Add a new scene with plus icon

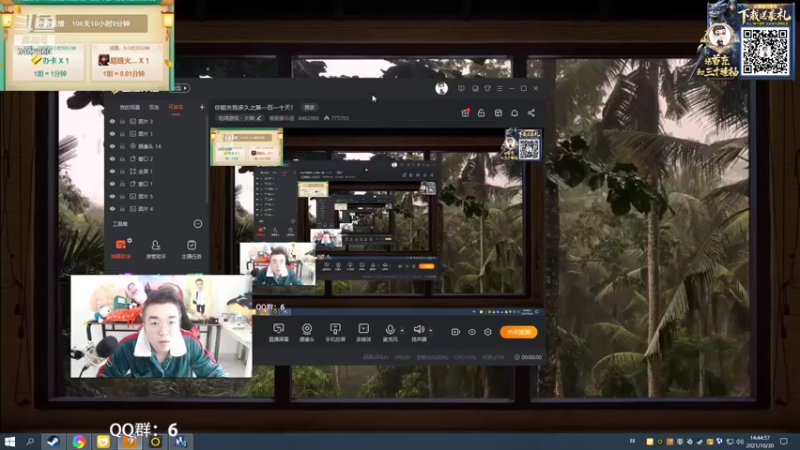[202, 107]
